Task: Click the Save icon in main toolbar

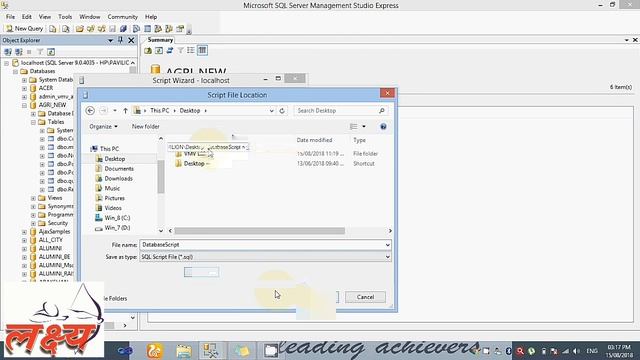Action: click(112, 29)
